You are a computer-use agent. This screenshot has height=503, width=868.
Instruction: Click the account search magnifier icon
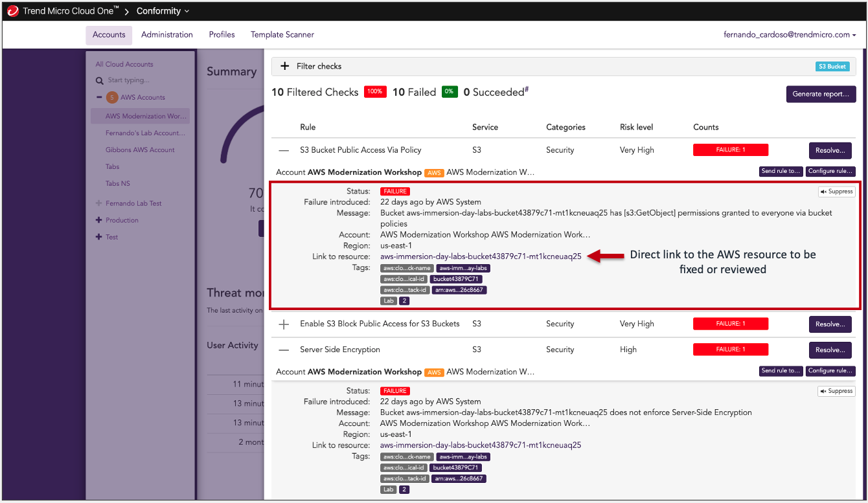tap(100, 81)
